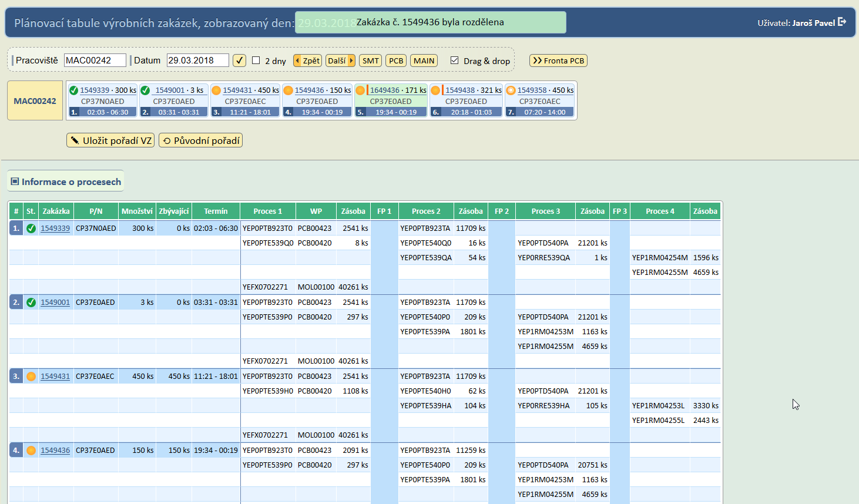The image size is (859, 504).
Task: Open the MAIN view
Action: [x=424, y=61]
